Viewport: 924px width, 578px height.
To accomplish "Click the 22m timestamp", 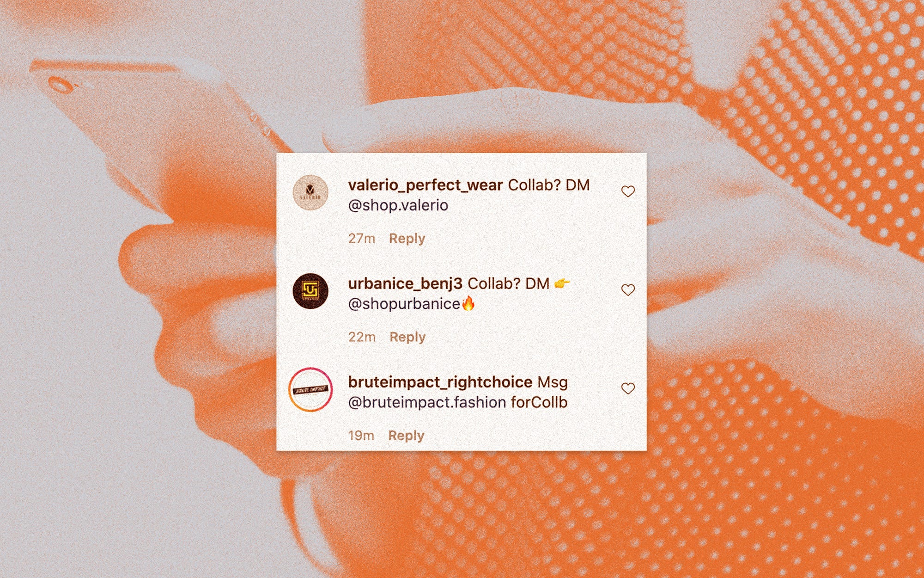I will click(x=362, y=337).
